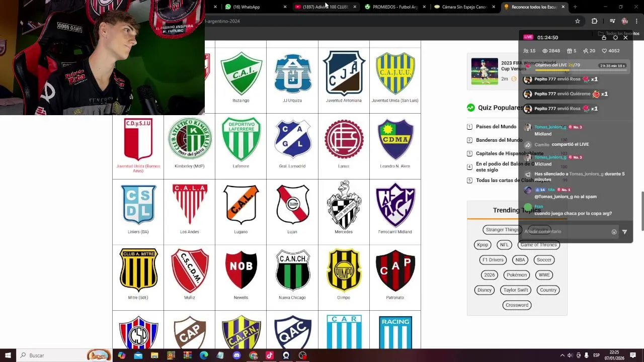Open the Mail app in the taskbar
The image size is (644, 362).
[138, 355]
